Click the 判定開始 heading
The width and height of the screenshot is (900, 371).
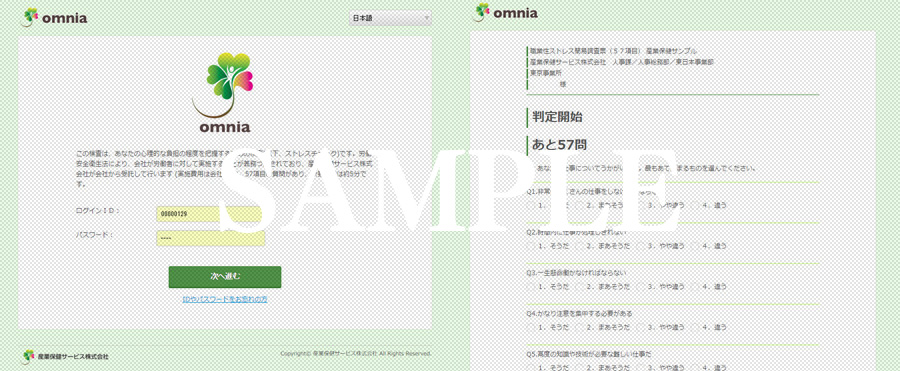(557, 117)
